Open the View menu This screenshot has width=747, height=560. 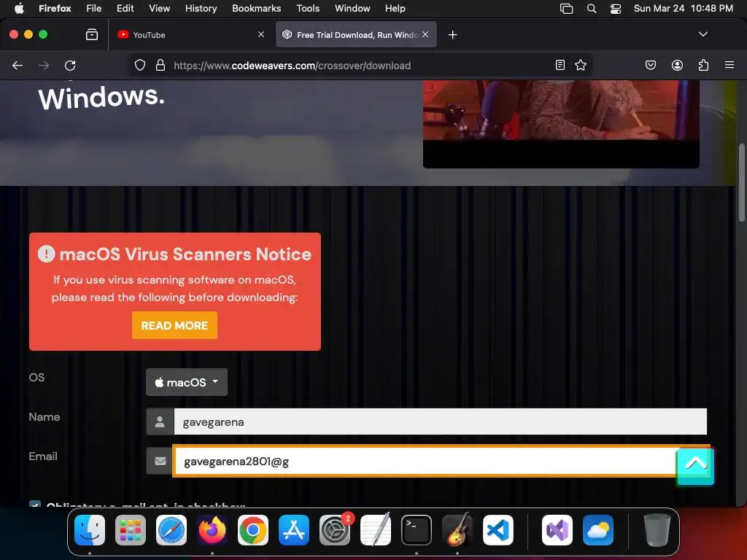pyautogui.click(x=159, y=8)
